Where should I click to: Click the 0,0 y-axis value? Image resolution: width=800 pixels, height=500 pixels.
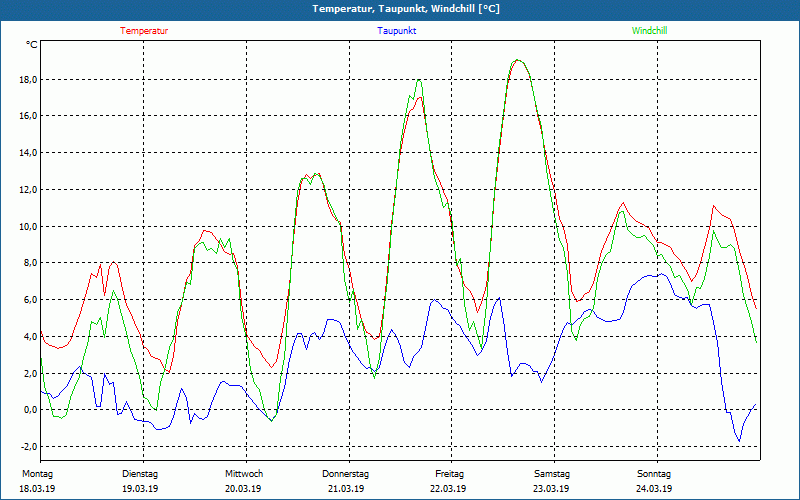[x=30, y=410]
